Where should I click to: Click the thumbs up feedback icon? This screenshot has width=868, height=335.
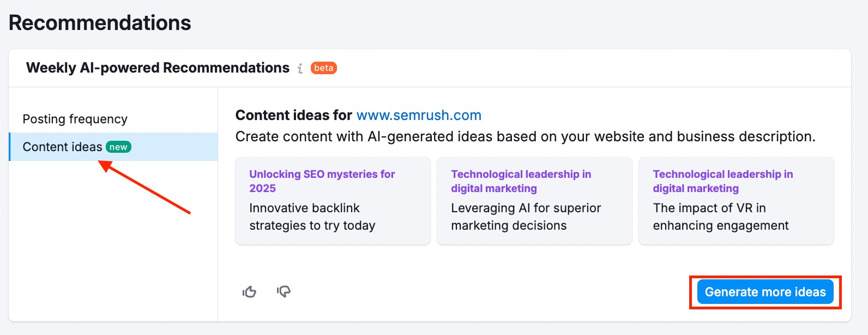click(249, 292)
